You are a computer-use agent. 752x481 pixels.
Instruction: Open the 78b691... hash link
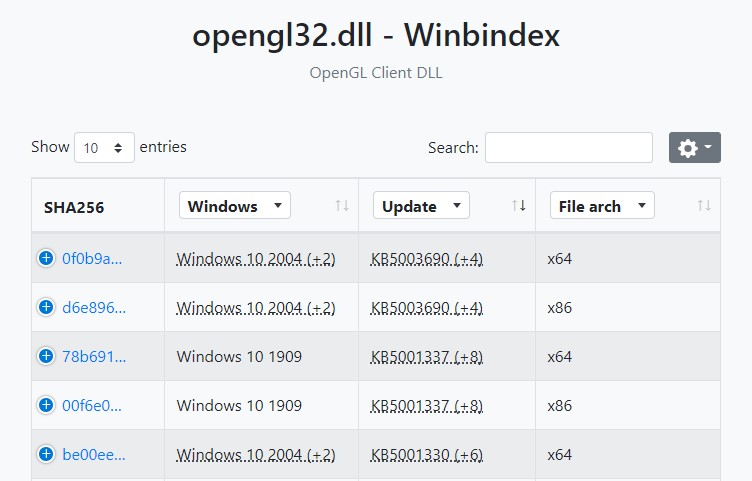94,356
